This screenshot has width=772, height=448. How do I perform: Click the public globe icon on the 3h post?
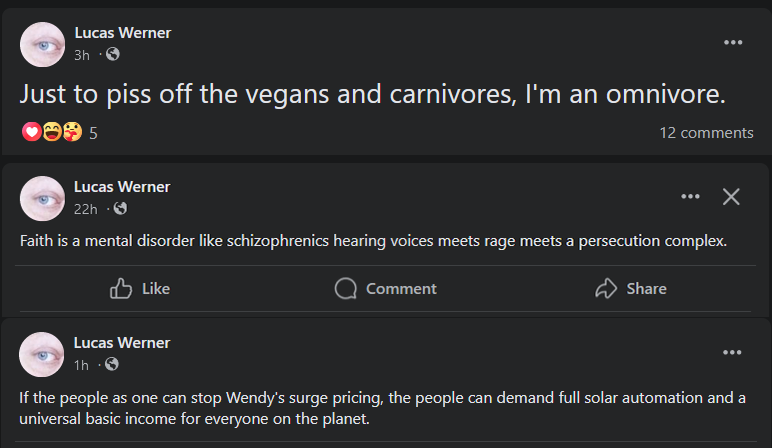(x=113, y=54)
